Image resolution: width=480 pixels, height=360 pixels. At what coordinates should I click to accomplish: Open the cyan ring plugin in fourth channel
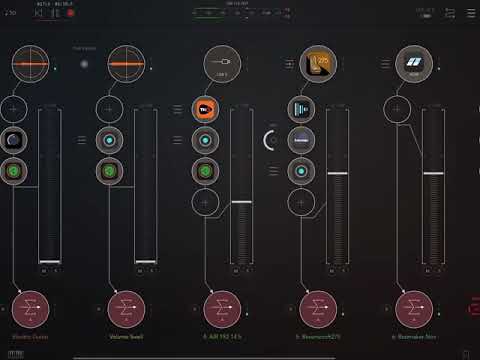tap(301, 171)
